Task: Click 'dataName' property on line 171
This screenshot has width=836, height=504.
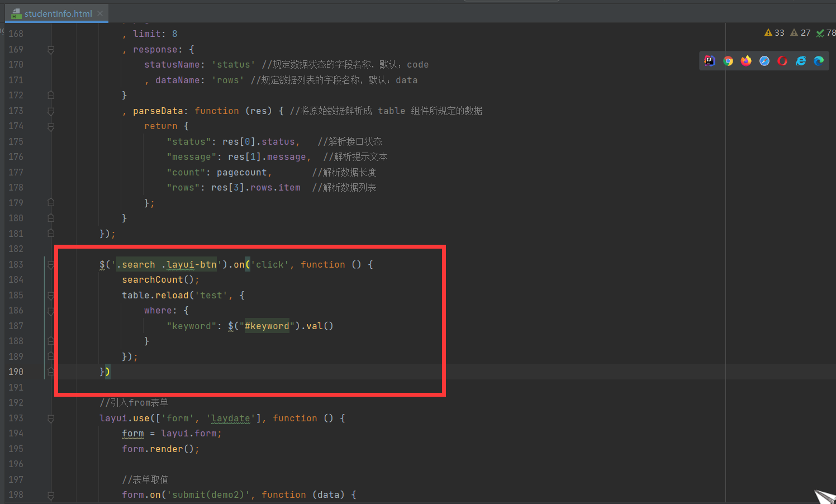Action: (x=178, y=80)
